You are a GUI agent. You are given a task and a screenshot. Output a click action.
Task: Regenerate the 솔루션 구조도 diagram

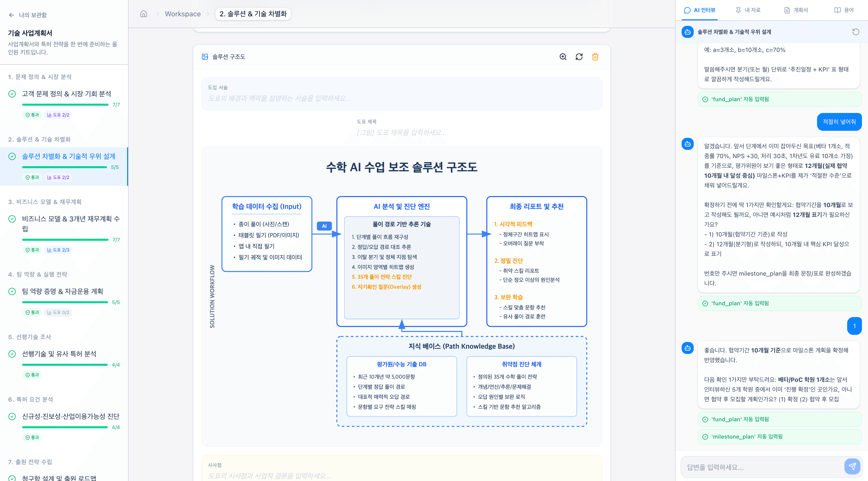click(x=579, y=56)
